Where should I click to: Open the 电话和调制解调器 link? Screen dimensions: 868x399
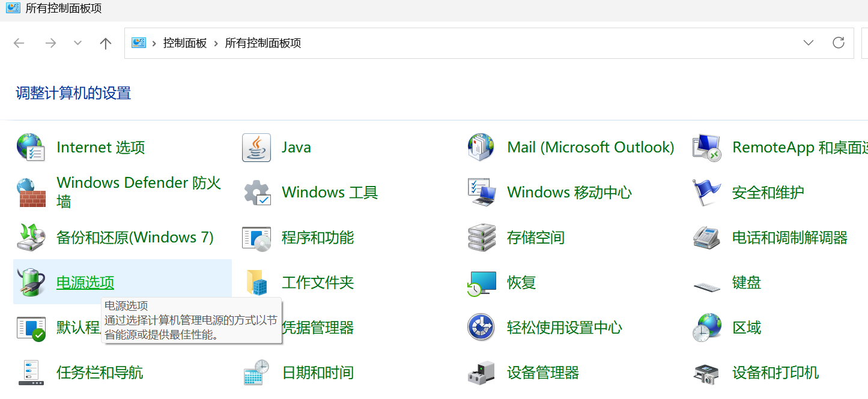790,238
